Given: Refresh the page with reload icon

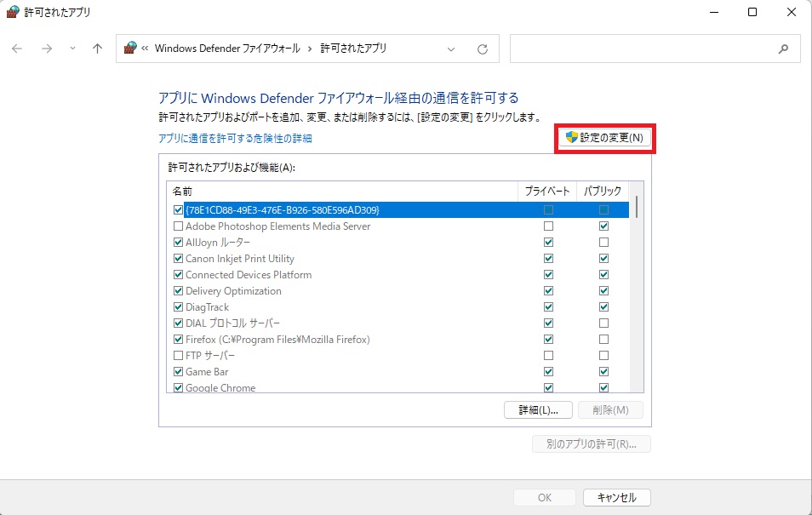Looking at the screenshot, I should (x=482, y=49).
